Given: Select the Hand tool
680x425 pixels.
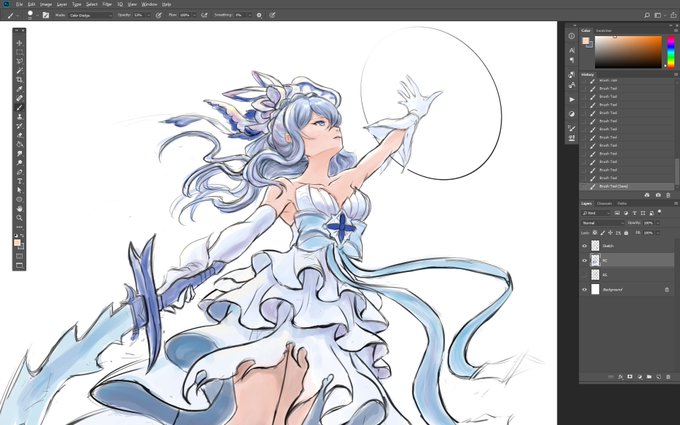Looking at the screenshot, I should pos(19,209).
